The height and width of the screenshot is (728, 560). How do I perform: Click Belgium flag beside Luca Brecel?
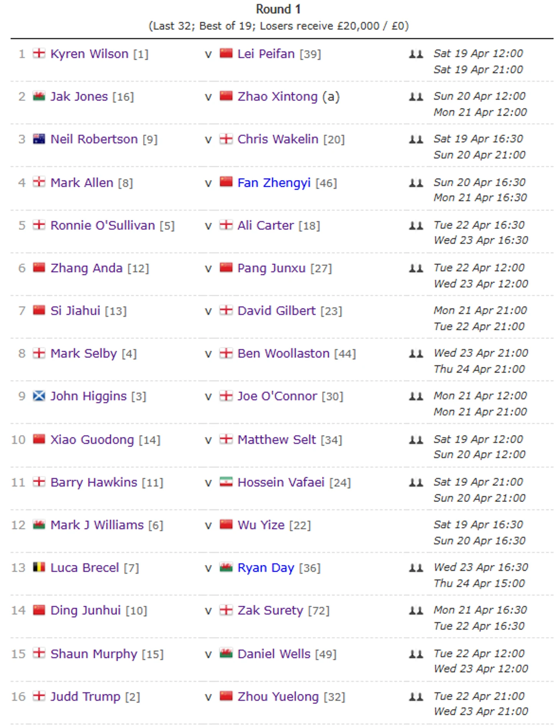pos(39,567)
